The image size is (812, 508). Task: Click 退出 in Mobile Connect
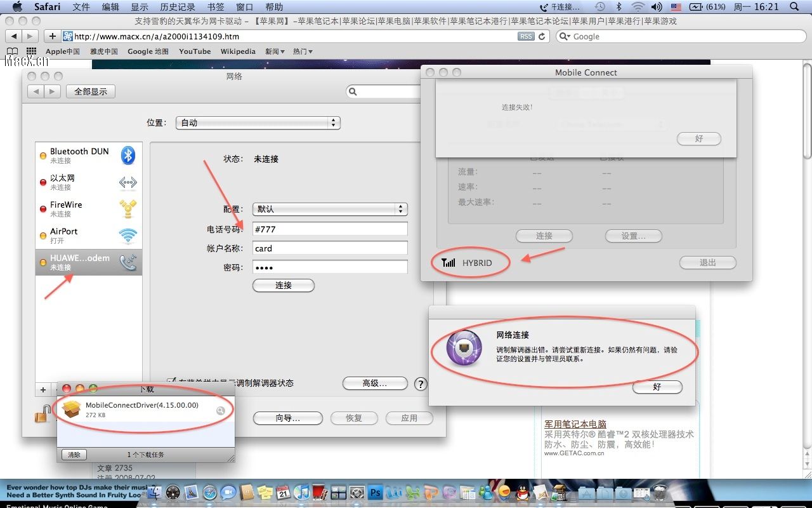click(708, 263)
